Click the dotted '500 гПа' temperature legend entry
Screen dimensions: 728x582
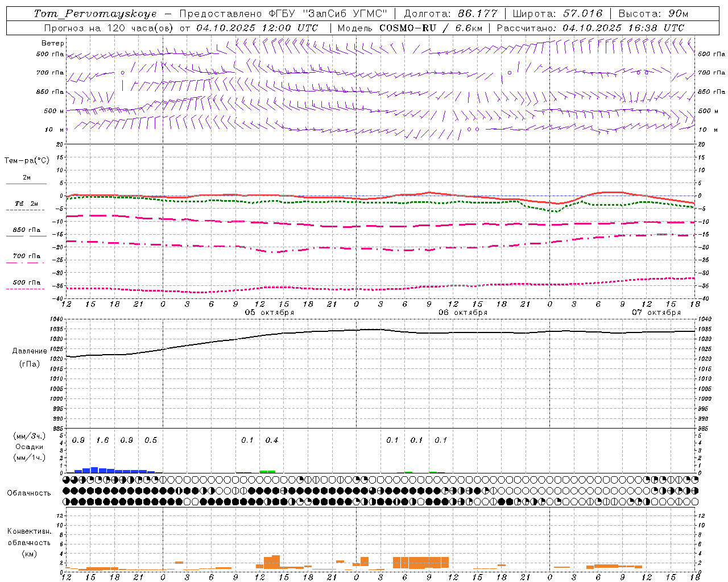pos(26,285)
